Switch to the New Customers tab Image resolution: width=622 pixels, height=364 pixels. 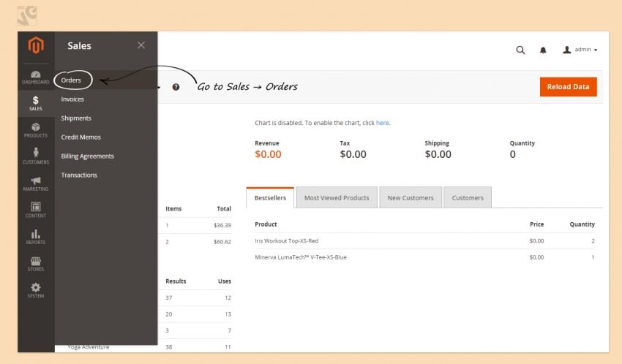tap(411, 197)
